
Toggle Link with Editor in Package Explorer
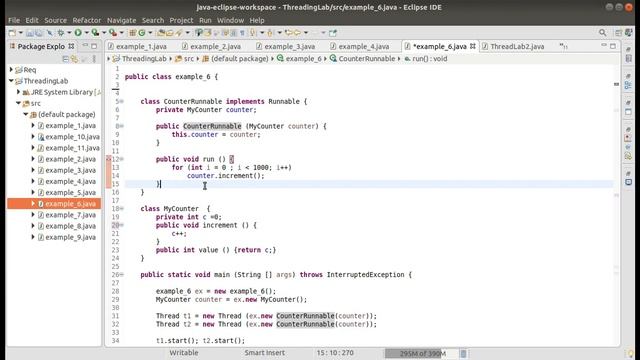tap(74, 59)
